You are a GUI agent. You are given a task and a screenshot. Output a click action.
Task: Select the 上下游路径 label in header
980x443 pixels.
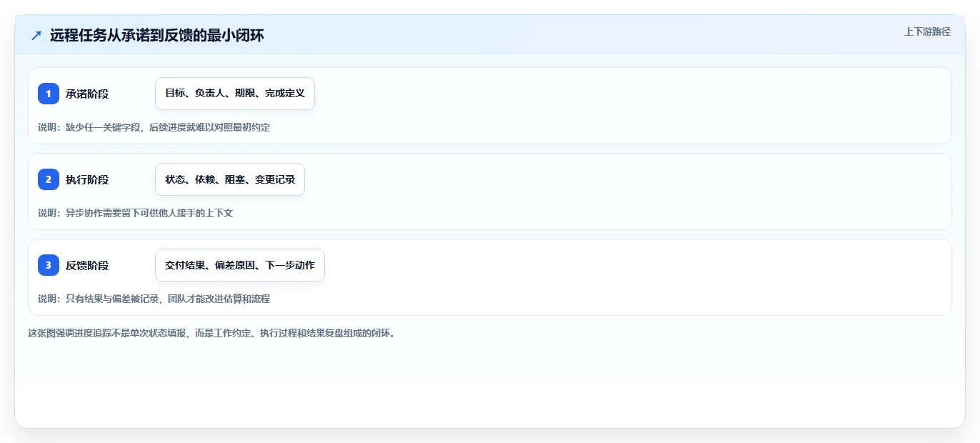click(x=927, y=31)
